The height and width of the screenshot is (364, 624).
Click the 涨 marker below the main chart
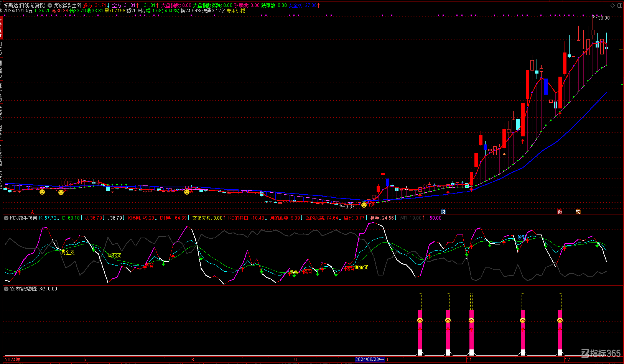pos(560,212)
